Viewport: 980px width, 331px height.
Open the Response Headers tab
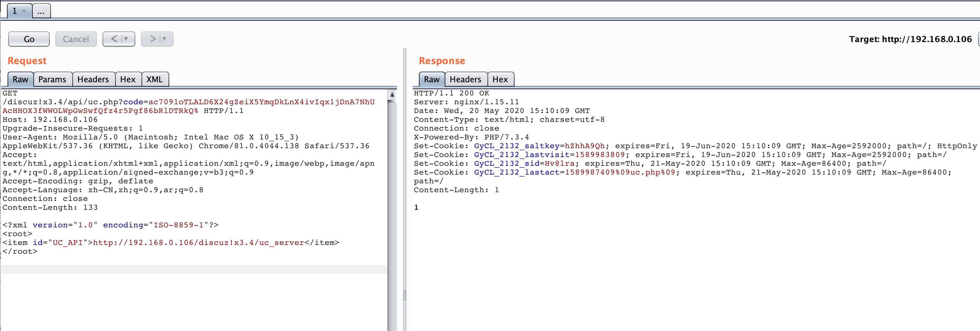tap(465, 79)
